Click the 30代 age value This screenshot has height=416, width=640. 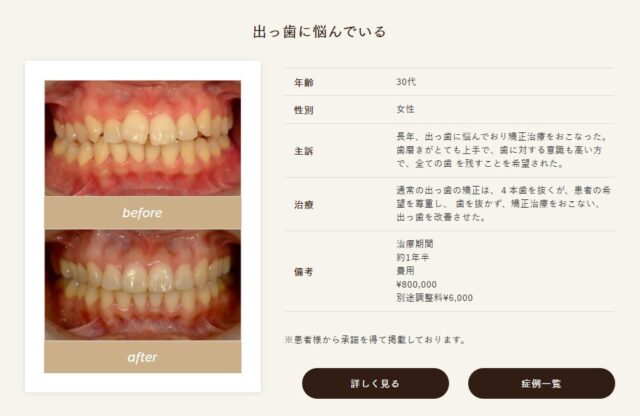tap(406, 82)
